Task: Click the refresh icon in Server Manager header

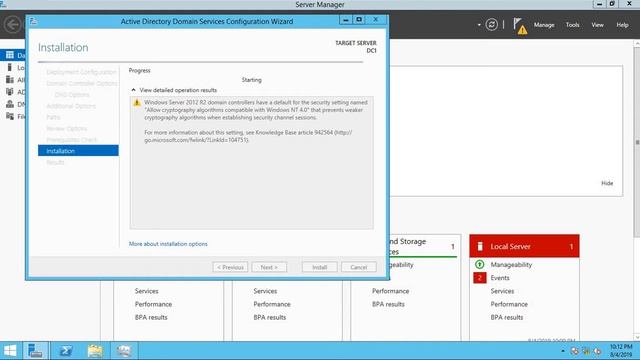Action: (x=491, y=25)
